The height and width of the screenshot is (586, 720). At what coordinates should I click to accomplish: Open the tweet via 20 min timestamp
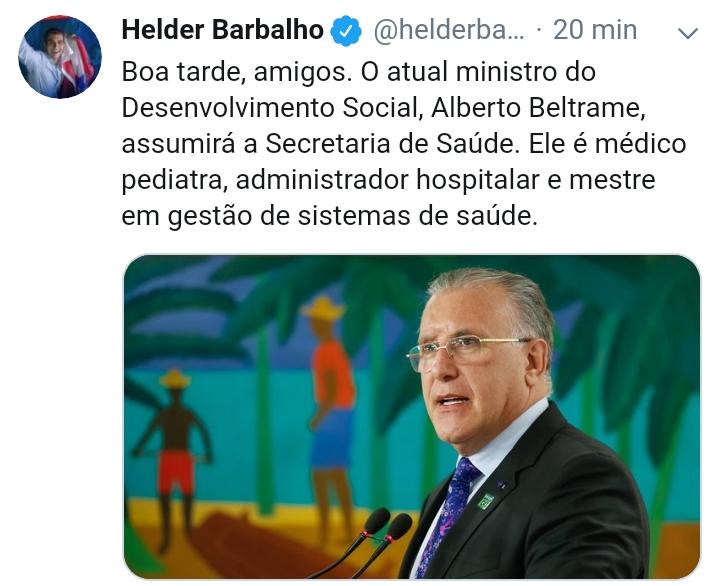coord(595,30)
